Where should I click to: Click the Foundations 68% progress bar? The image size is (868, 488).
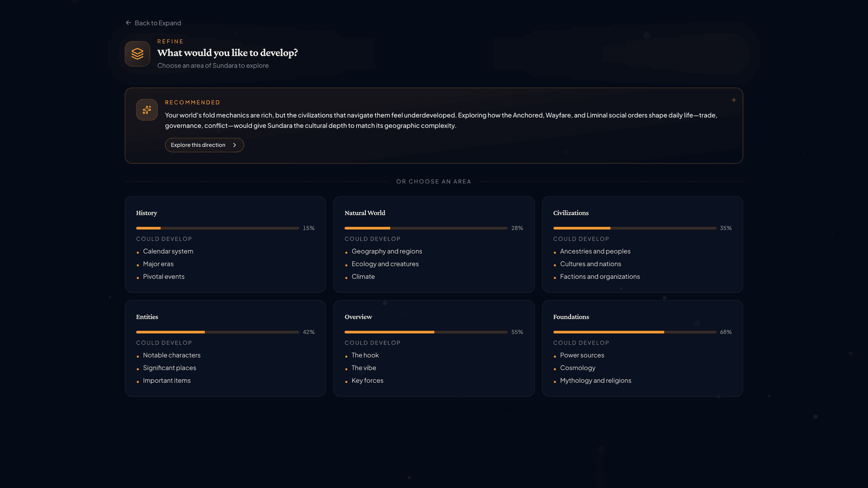coord(633,332)
